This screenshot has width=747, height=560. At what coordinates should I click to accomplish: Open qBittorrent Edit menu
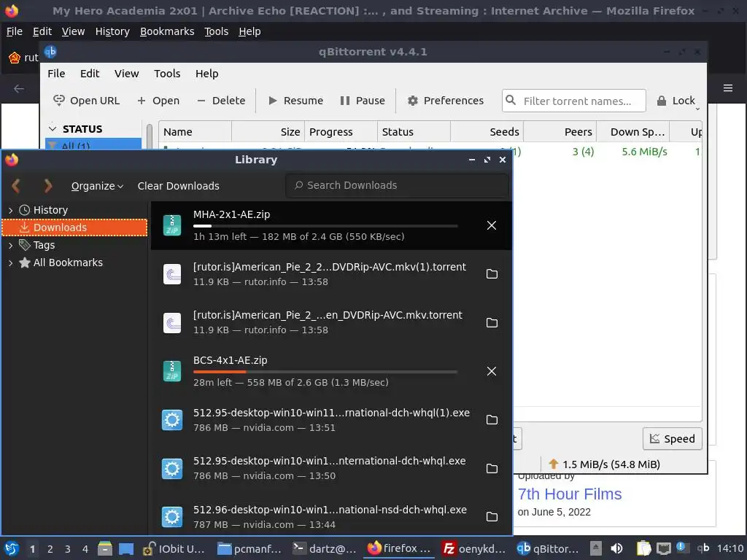pyautogui.click(x=90, y=74)
